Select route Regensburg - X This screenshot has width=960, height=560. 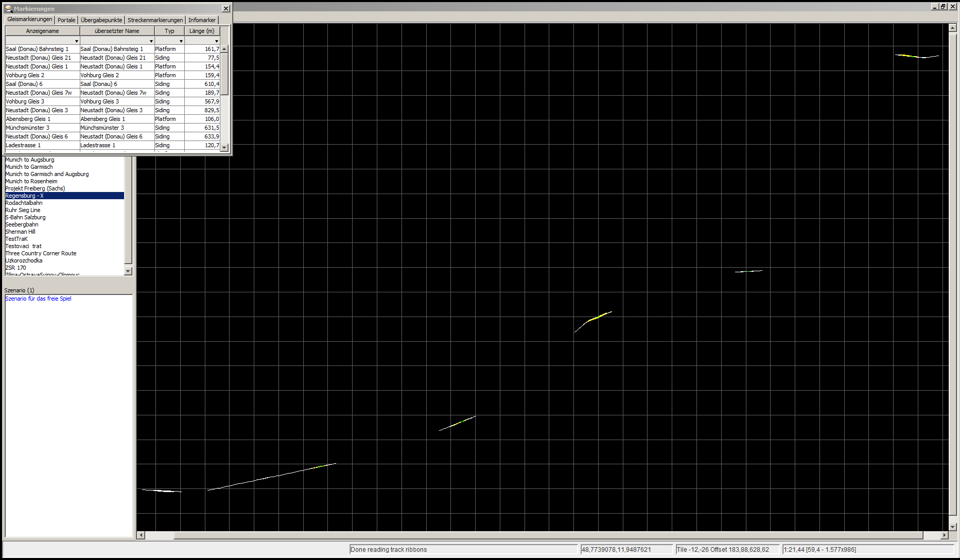pyautogui.click(x=64, y=196)
